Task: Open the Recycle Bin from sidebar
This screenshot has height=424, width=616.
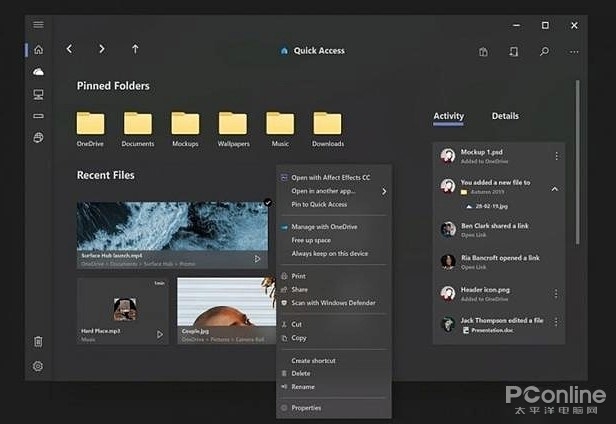Action: [x=38, y=342]
